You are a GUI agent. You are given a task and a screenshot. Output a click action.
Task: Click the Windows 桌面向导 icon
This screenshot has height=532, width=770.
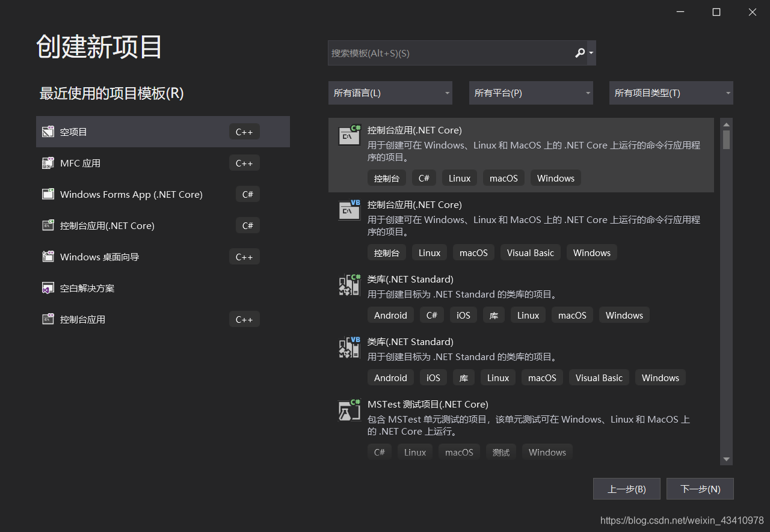48,257
